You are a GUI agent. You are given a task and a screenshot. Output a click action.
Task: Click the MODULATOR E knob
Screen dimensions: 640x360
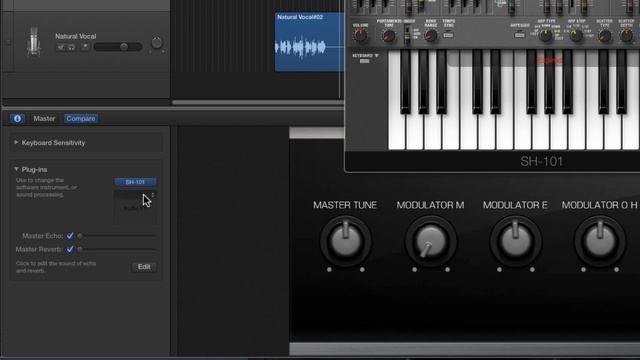coord(516,241)
